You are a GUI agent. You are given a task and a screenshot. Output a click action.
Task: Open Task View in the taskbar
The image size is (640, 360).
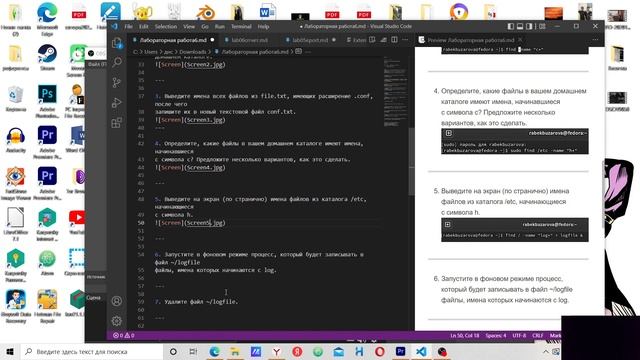click(193, 352)
